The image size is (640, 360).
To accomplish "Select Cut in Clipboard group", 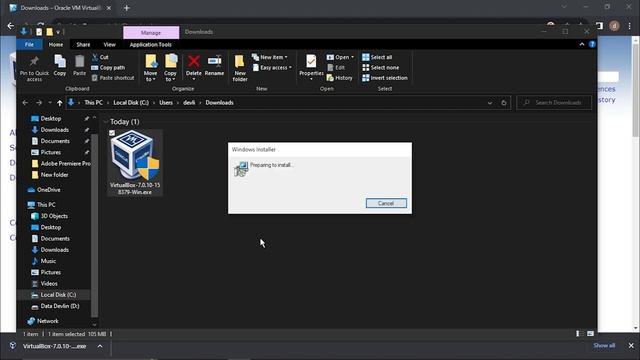I will tap(100, 57).
